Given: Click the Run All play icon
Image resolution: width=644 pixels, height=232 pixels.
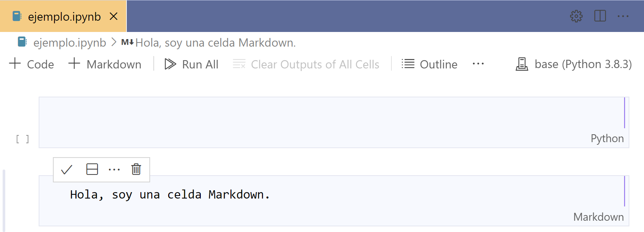Looking at the screenshot, I should tap(170, 64).
